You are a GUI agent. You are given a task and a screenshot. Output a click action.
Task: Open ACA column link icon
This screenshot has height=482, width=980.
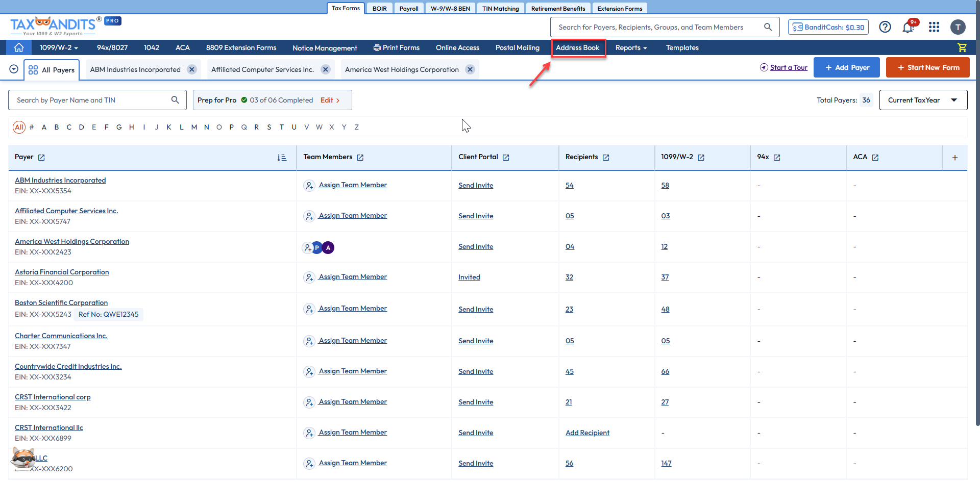tap(875, 158)
